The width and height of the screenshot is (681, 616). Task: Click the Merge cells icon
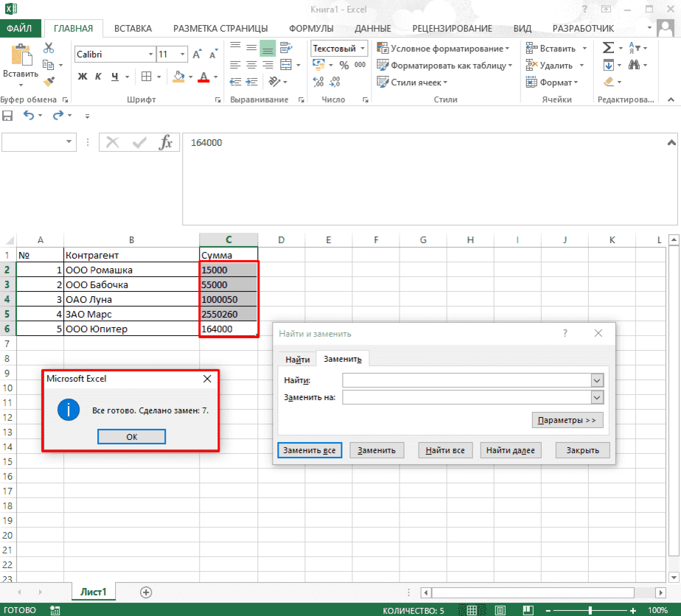pos(286,65)
